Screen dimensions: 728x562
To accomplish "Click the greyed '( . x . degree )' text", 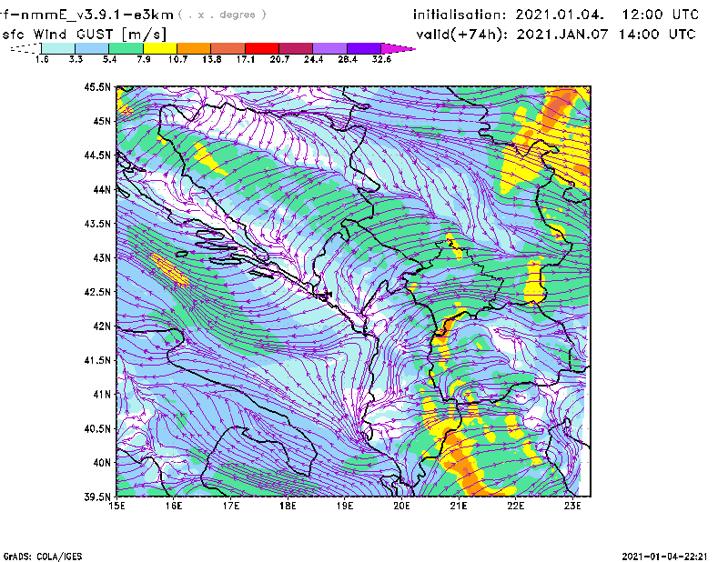I will click(222, 15).
